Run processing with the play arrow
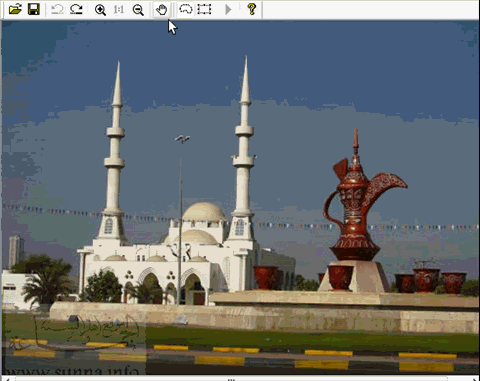480x381 pixels. (228, 9)
